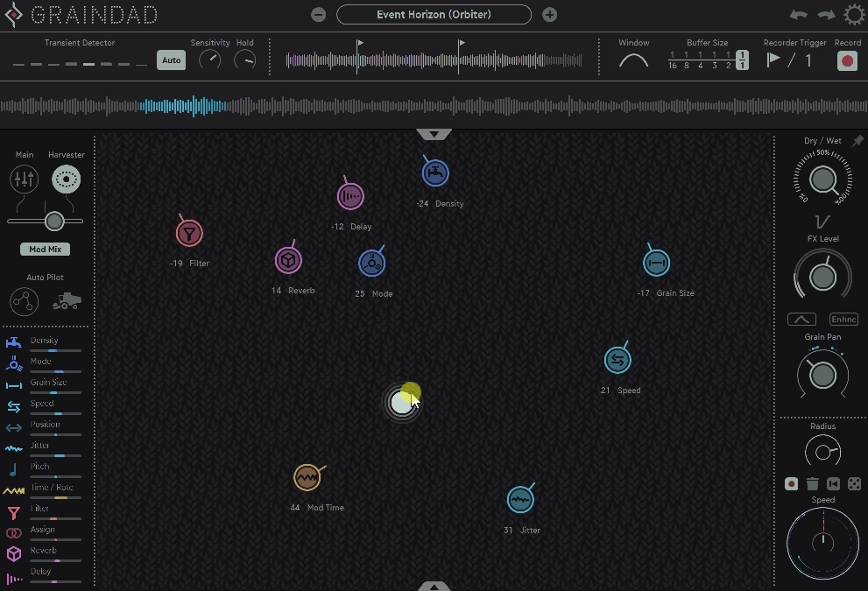Viewport: 868px width, 591px height.
Task: Enable the Auto sensitivity toggle
Action: (x=171, y=60)
